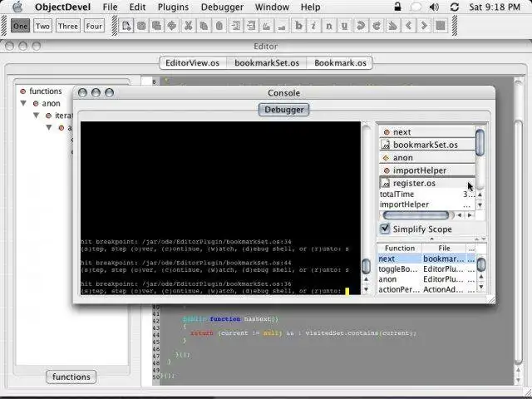Switch to workspace Two
Screen dimensions: 532x399
(42, 26)
